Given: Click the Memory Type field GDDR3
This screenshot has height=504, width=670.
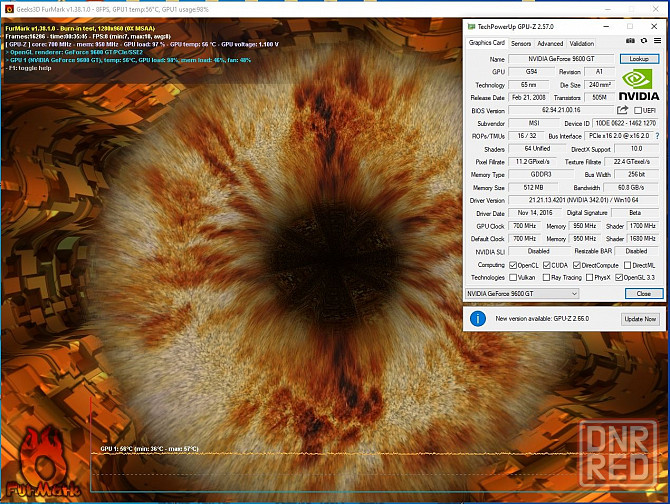Looking at the screenshot, I should click(541, 174).
